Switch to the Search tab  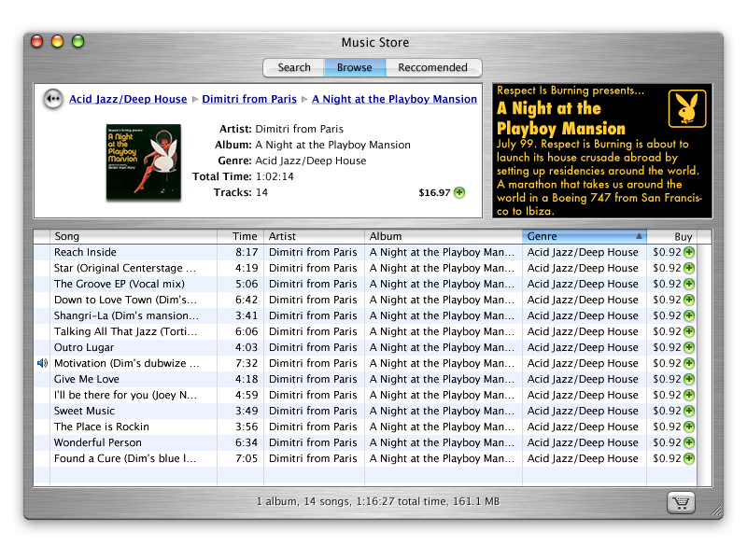coord(294,67)
